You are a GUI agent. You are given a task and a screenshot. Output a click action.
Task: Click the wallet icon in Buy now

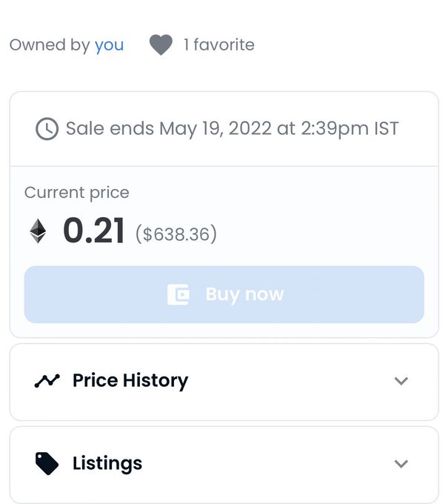click(x=178, y=294)
